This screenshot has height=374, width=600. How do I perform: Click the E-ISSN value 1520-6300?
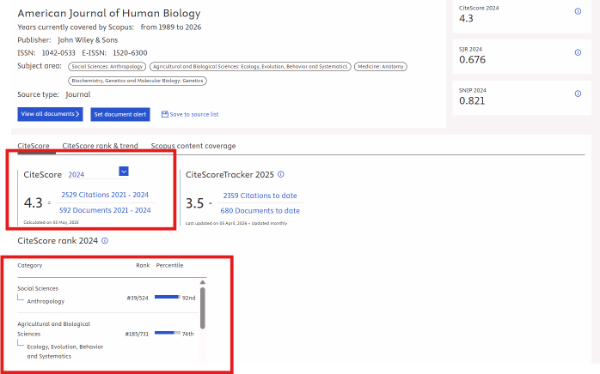coord(130,53)
